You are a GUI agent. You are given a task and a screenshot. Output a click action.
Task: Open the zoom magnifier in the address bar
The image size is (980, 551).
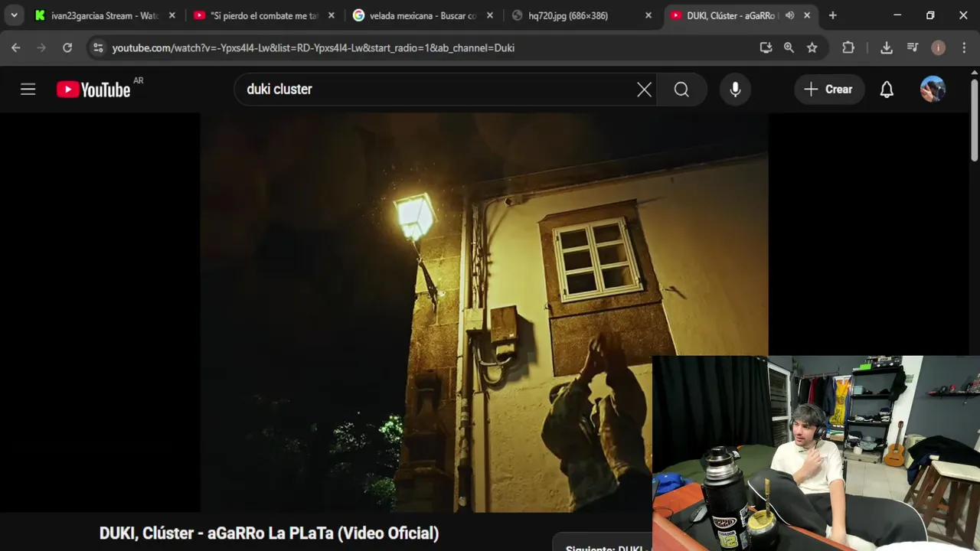click(x=789, y=47)
